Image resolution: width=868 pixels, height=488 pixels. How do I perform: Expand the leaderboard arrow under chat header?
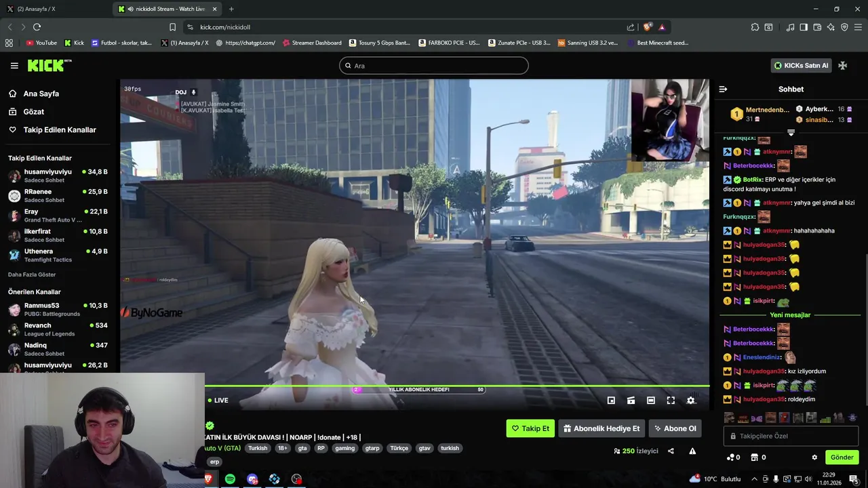pos(791,132)
